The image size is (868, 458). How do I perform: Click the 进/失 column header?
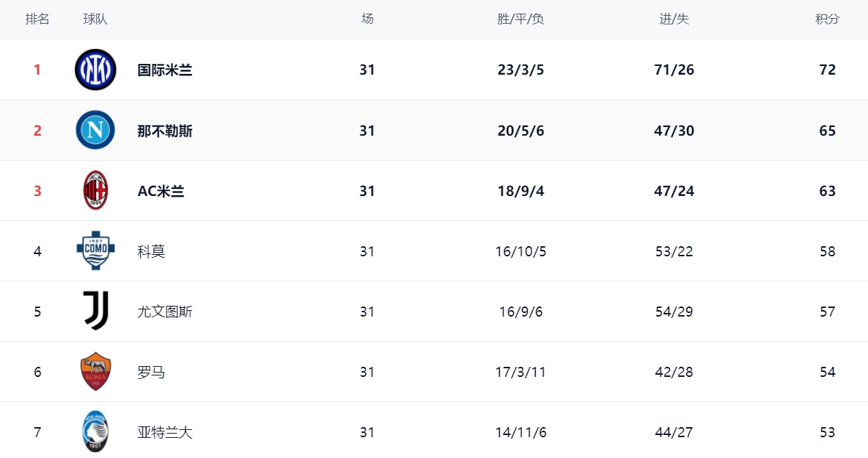tap(674, 19)
